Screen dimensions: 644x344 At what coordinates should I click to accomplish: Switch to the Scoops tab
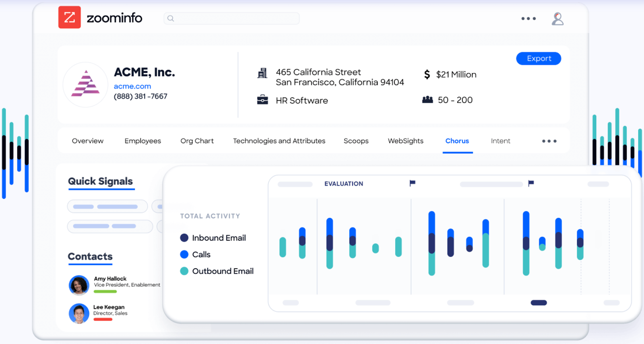coord(356,141)
